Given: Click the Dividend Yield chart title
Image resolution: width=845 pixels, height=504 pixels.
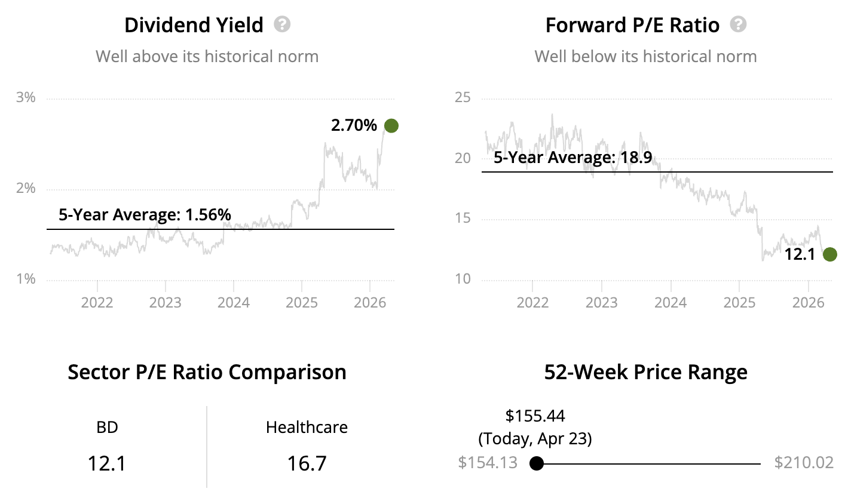Looking at the screenshot, I should point(194,25).
